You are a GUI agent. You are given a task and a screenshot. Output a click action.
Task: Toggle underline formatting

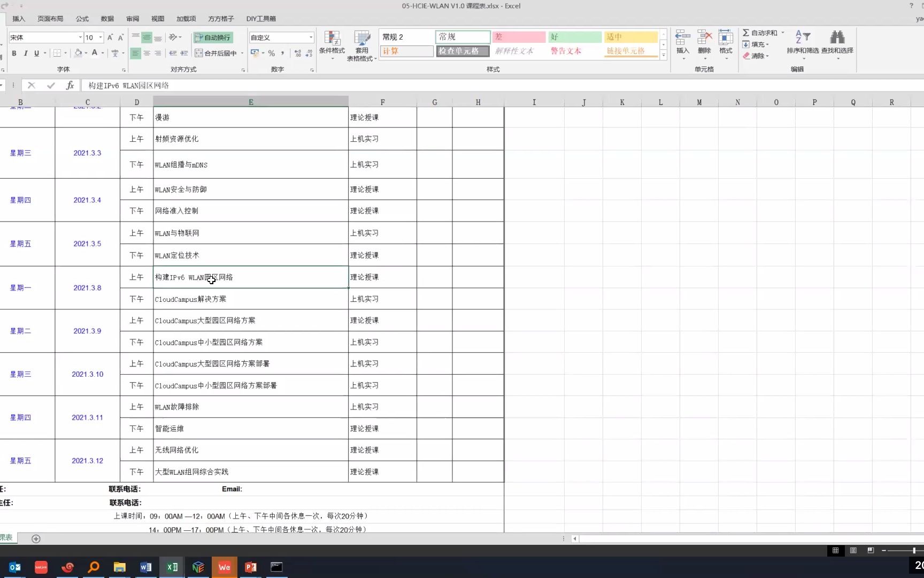pyautogui.click(x=36, y=53)
